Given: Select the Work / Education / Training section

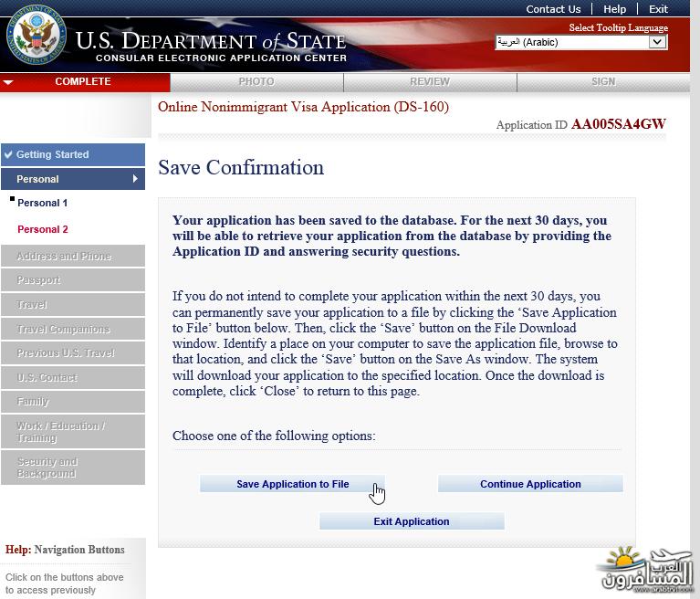Looking at the screenshot, I should 73,432.
